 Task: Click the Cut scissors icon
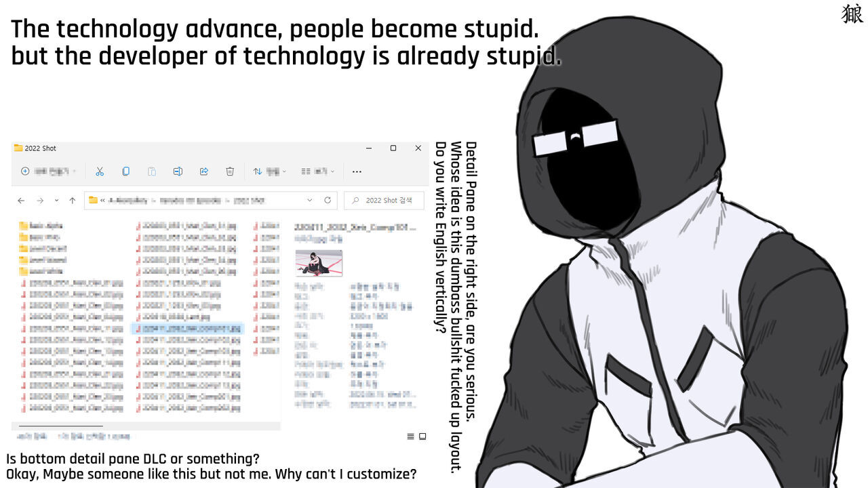(100, 171)
